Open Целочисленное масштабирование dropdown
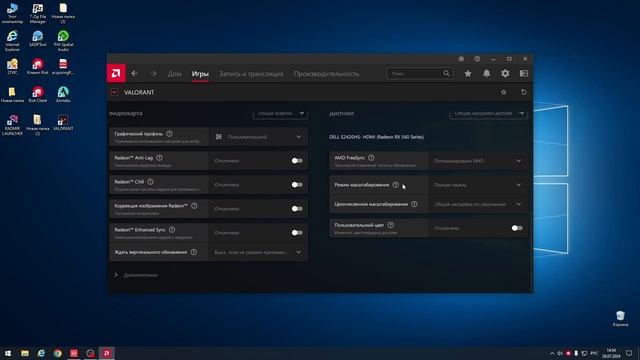 click(x=478, y=204)
